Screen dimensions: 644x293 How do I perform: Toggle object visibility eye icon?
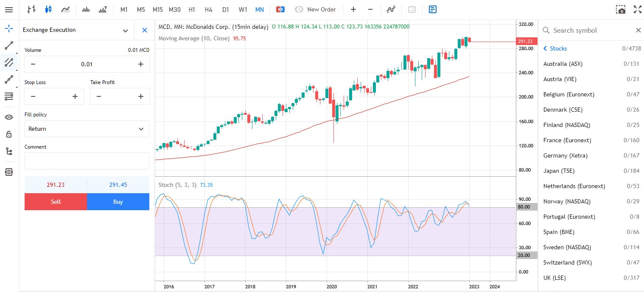point(9,117)
